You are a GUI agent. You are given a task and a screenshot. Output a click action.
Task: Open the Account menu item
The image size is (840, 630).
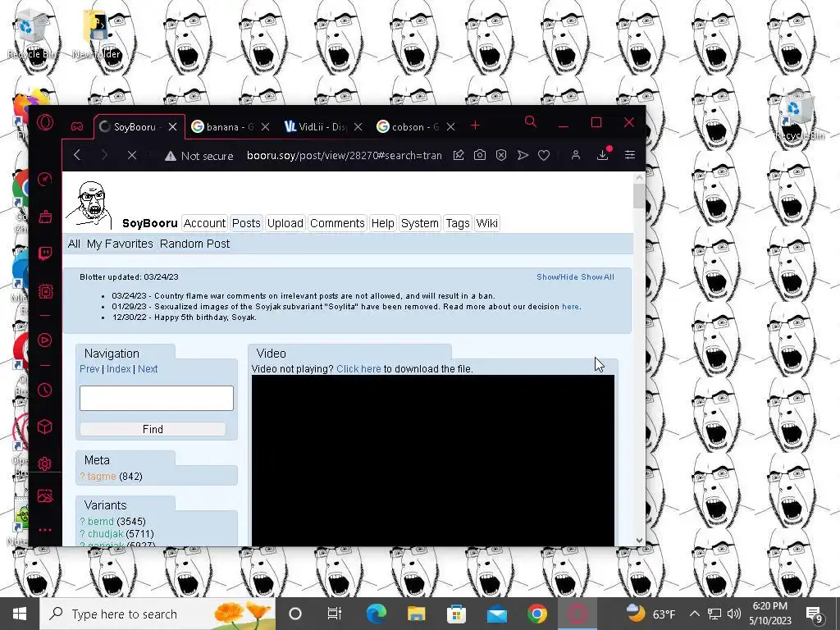[204, 223]
